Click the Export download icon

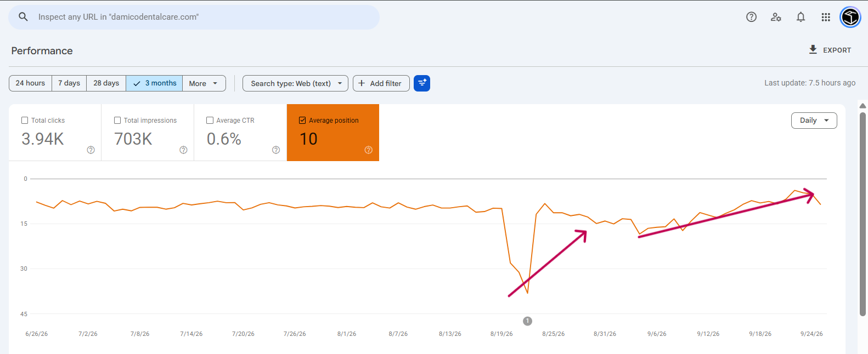pyautogui.click(x=813, y=49)
